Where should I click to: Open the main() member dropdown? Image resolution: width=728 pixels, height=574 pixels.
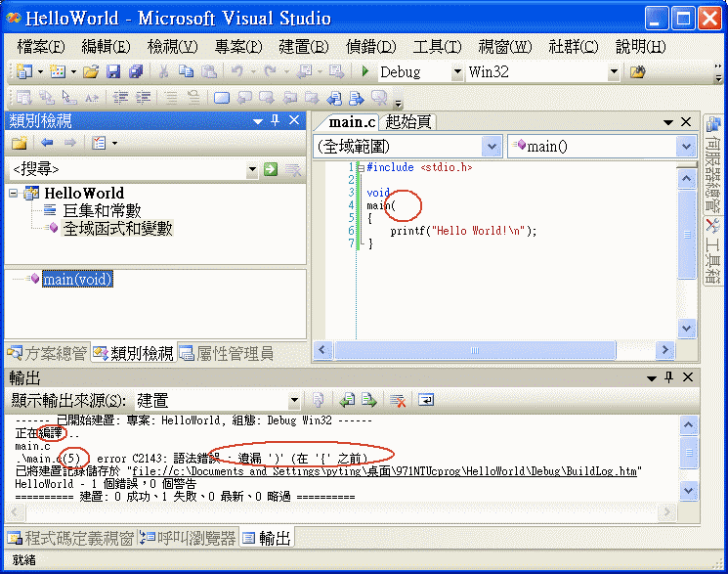pos(686,147)
